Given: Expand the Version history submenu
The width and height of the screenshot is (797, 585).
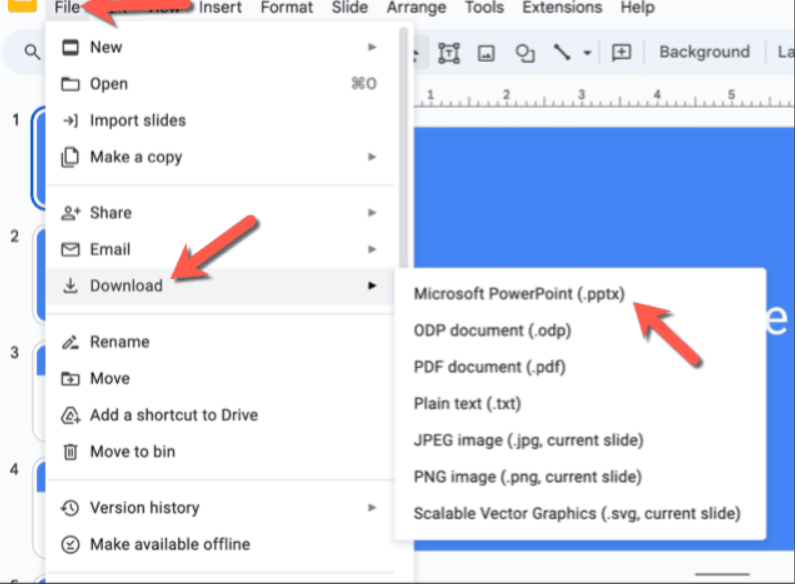Looking at the screenshot, I should [372, 508].
